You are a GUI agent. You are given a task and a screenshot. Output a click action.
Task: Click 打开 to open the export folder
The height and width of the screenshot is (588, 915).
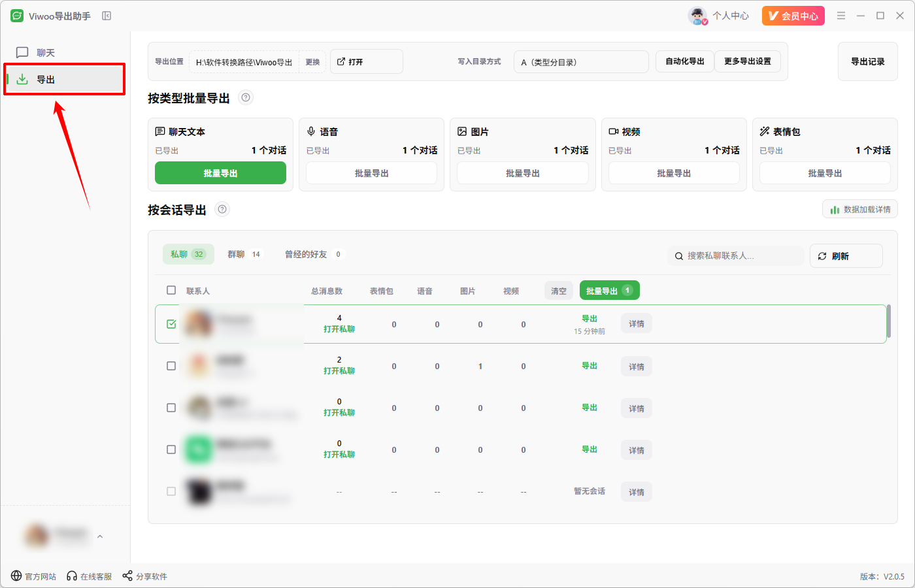point(366,61)
